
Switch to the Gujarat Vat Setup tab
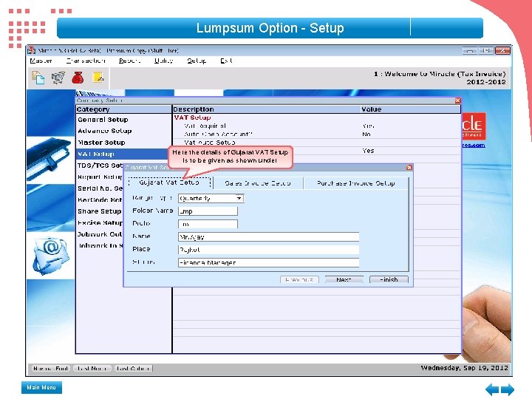point(169,183)
